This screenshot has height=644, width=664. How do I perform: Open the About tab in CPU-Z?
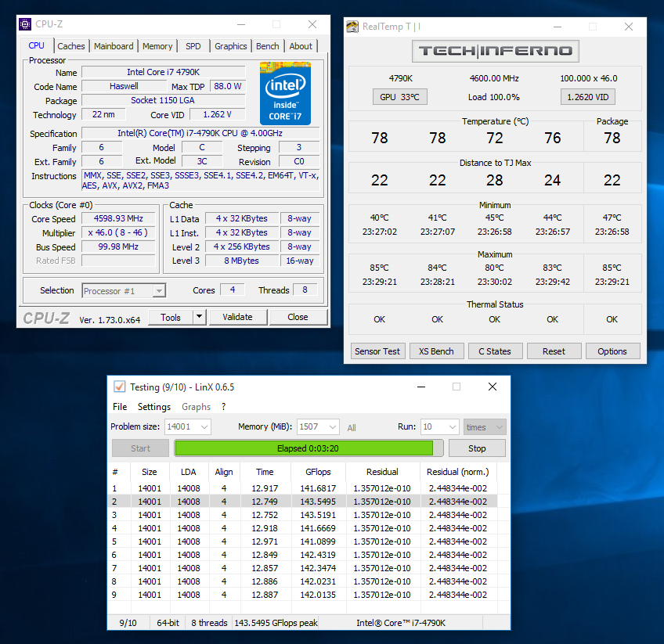click(x=301, y=46)
